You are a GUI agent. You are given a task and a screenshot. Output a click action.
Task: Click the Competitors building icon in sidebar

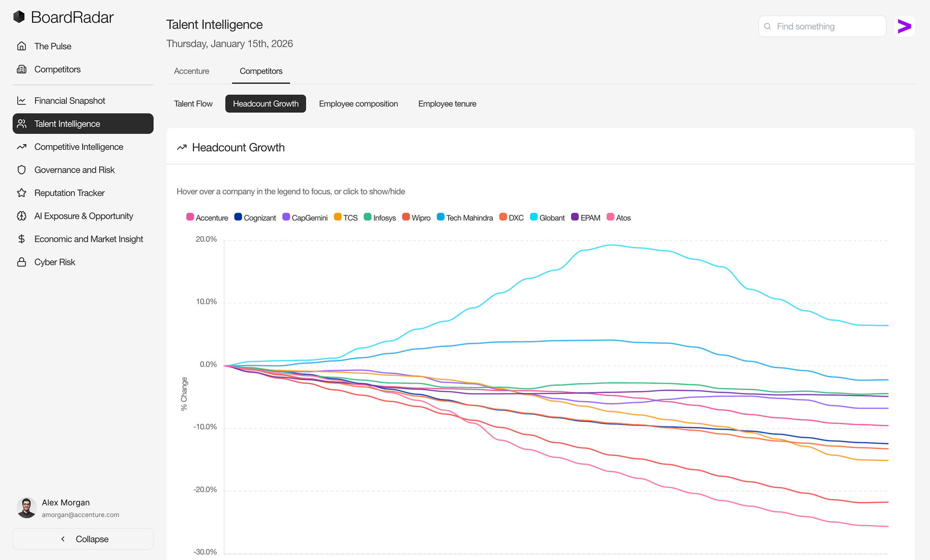22,69
